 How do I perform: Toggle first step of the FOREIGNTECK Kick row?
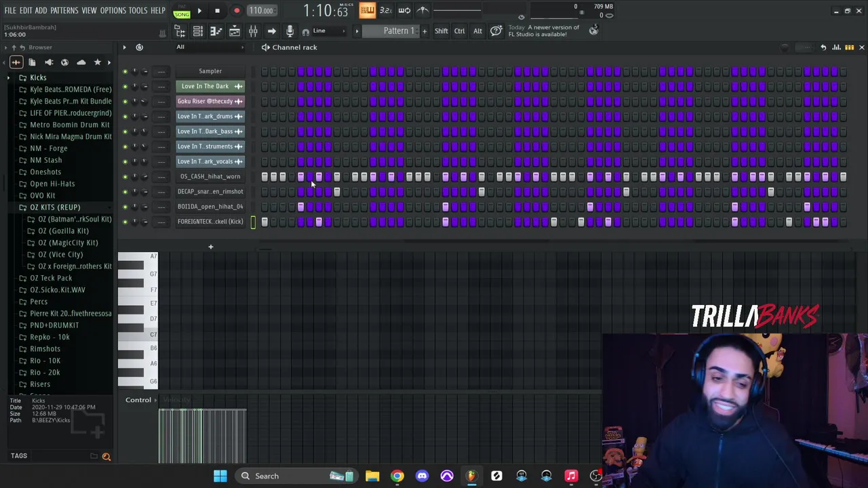point(264,222)
